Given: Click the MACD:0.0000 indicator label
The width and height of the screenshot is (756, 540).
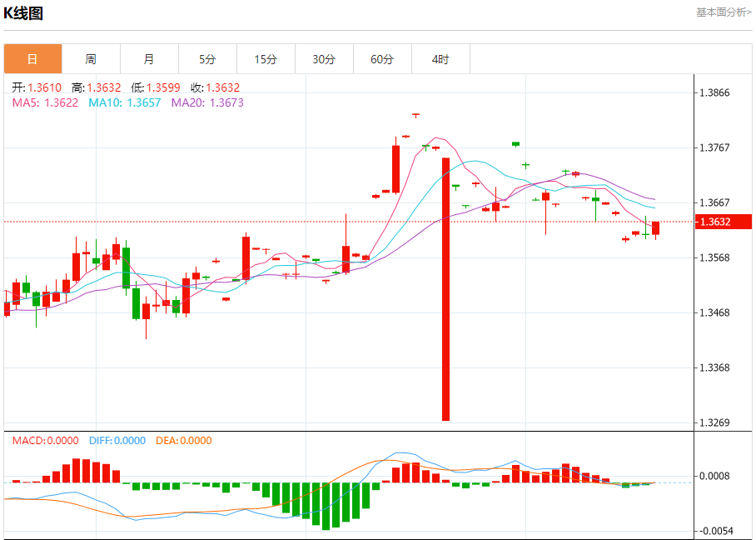Looking at the screenshot, I should click(x=45, y=441).
